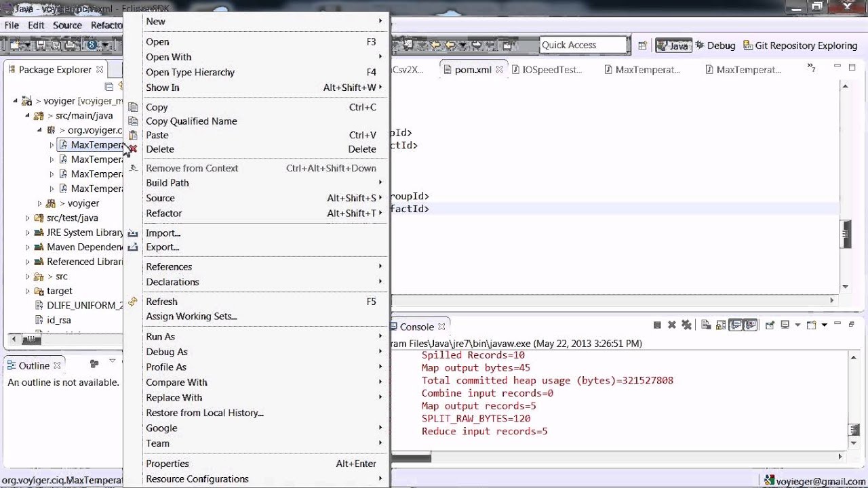Click the Clear Console icon
The height and width of the screenshot is (488, 868).
(706, 325)
